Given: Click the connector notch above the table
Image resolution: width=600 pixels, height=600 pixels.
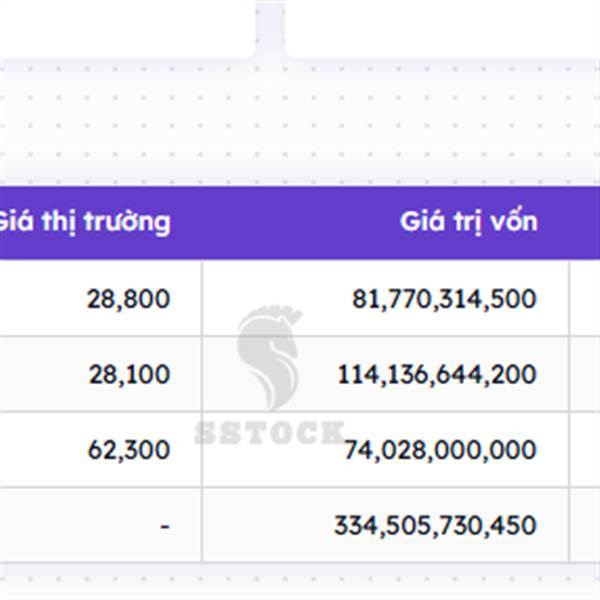Looking at the screenshot, I should point(270,29).
